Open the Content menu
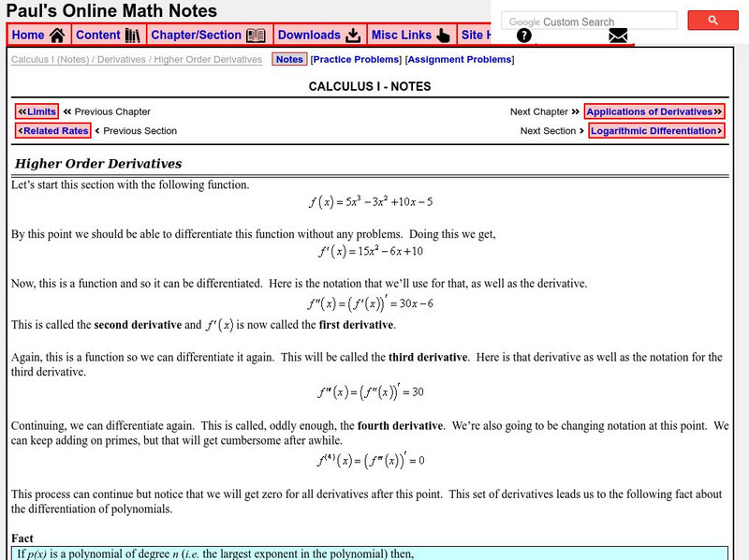The width and height of the screenshot is (749, 560). tap(109, 35)
